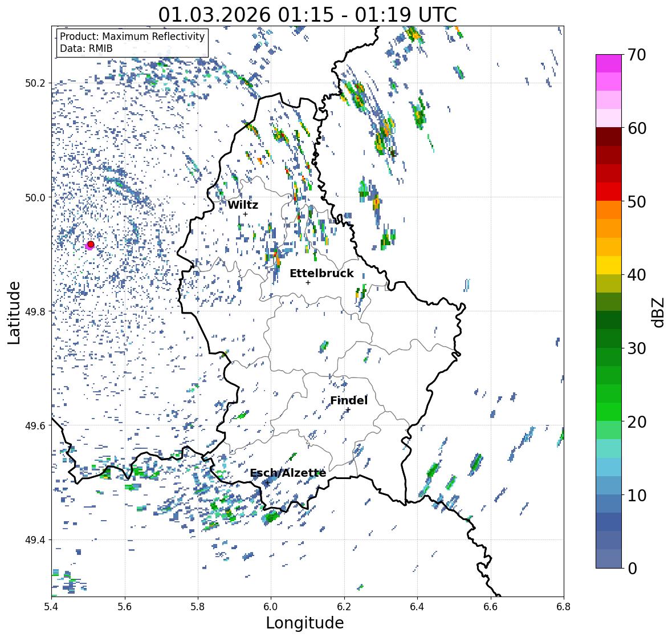Click the latitude tick 49.4

pos(35,540)
